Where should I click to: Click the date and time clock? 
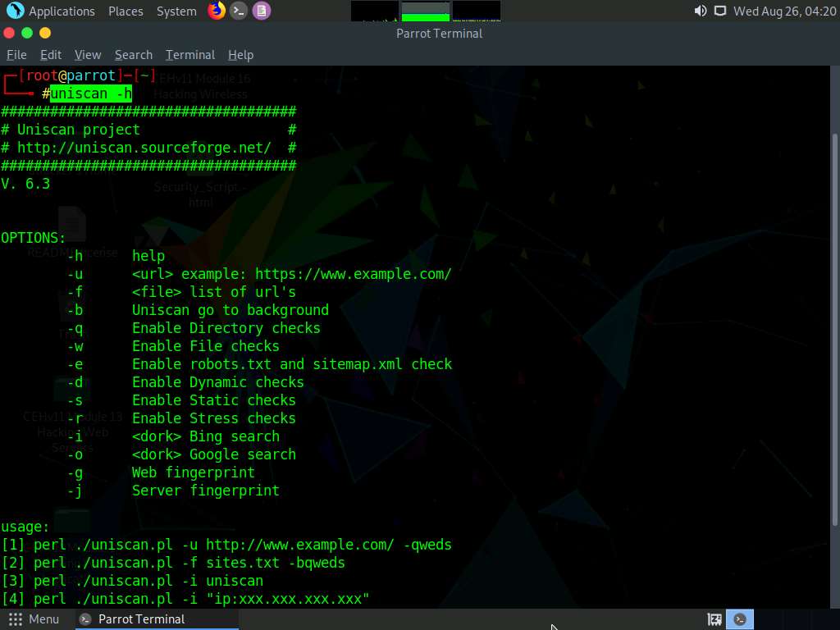(784, 11)
